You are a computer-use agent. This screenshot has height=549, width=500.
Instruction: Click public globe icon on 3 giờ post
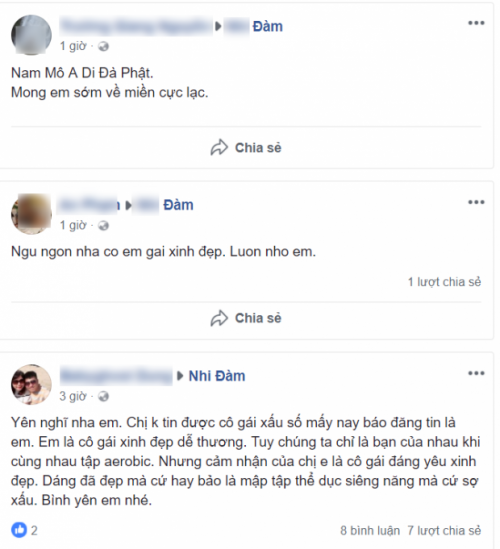(x=103, y=396)
